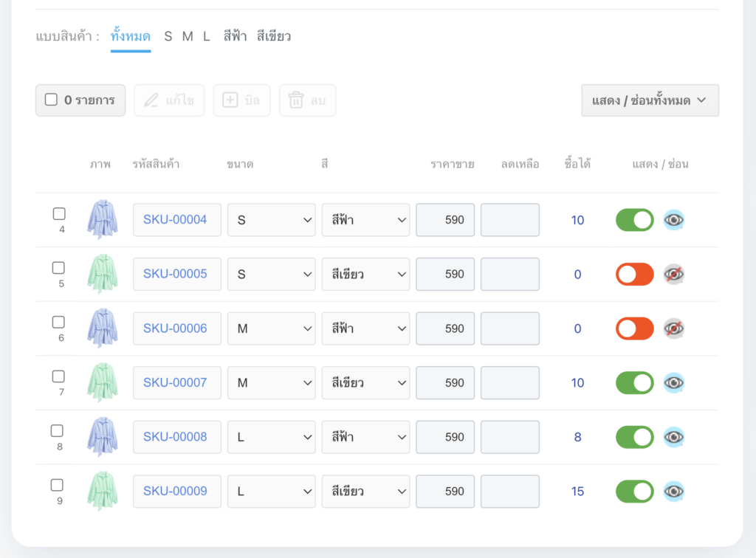The height and width of the screenshot is (558, 756).
Task: Check the checkbox for row 7
Action: pyautogui.click(x=59, y=376)
